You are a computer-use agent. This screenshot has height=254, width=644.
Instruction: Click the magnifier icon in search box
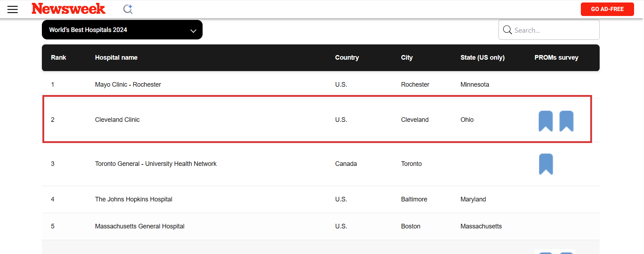pyautogui.click(x=507, y=30)
